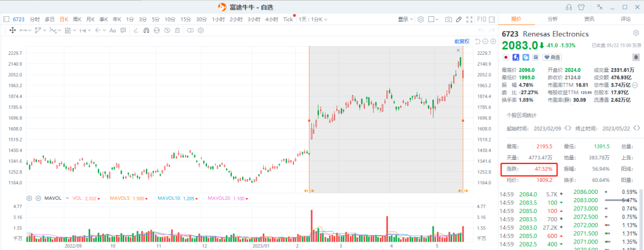Open drawing toolbar settings gear
The image size is (644, 250).
[201, 30]
